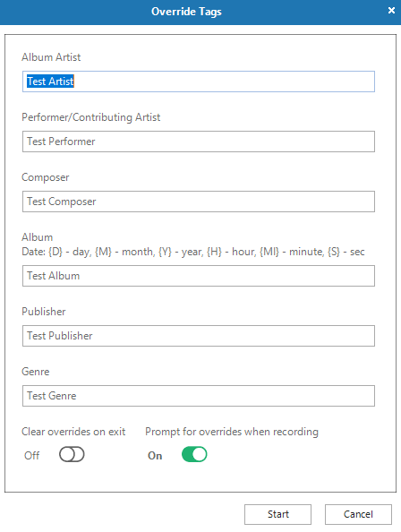Click the Override Tags title bar

pos(186,12)
